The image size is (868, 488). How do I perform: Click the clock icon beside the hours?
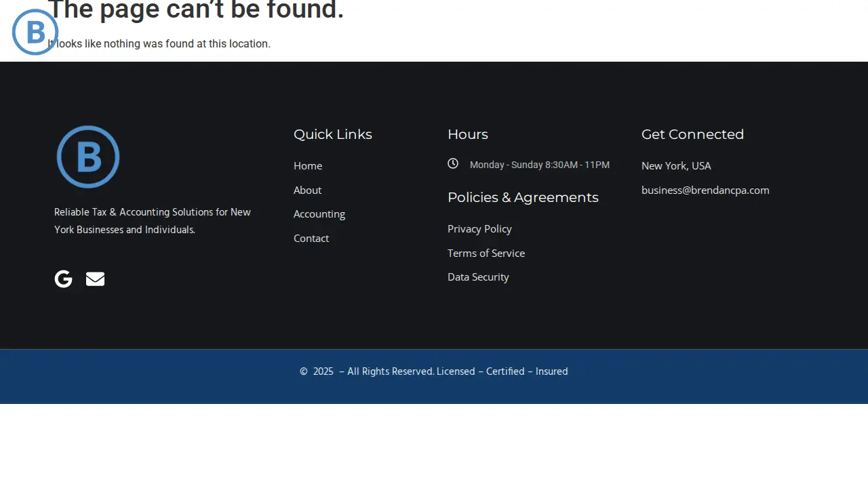(453, 163)
